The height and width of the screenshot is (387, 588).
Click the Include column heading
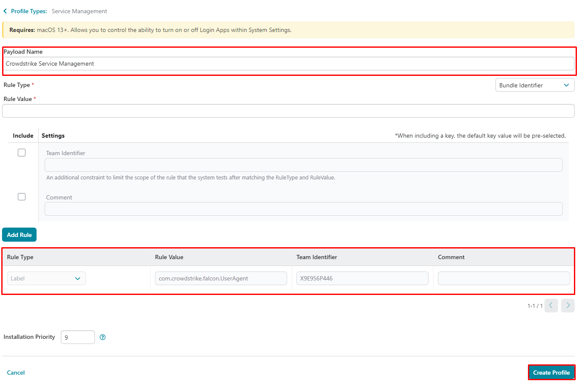[23, 136]
